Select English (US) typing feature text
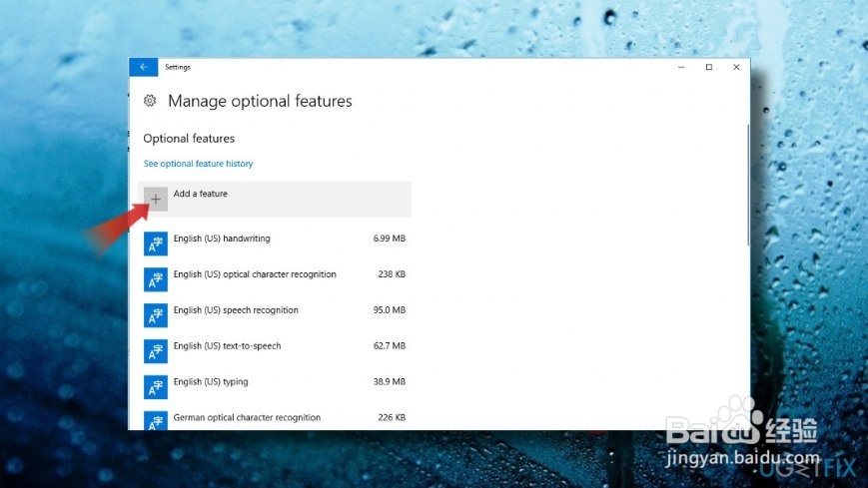Screen dimensions: 868x488 [211, 382]
